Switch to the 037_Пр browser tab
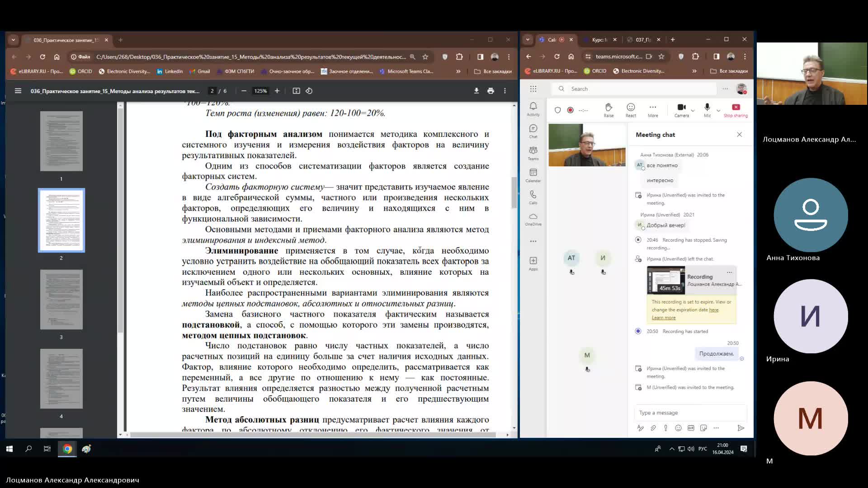The height and width of the screenshot is (488, 868). pos(643,39)
